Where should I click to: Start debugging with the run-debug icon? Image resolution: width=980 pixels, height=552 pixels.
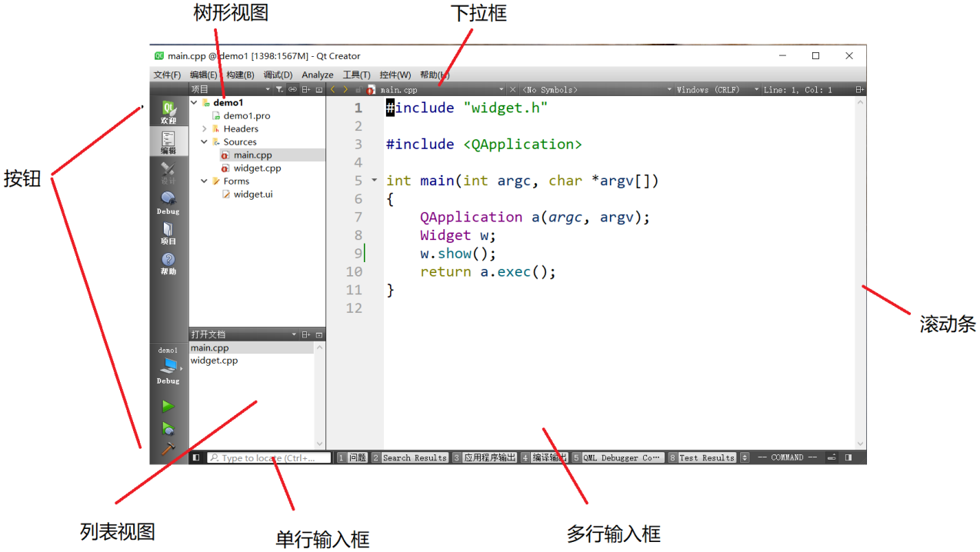(x=168, y=428)
